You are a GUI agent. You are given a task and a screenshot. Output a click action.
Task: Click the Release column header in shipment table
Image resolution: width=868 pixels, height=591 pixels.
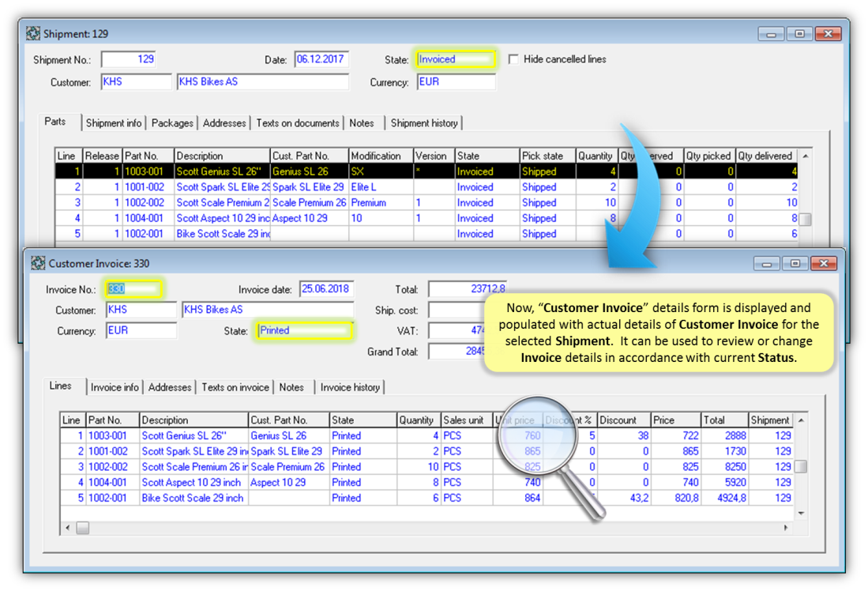pyautogui.click(x=102, y=156)
